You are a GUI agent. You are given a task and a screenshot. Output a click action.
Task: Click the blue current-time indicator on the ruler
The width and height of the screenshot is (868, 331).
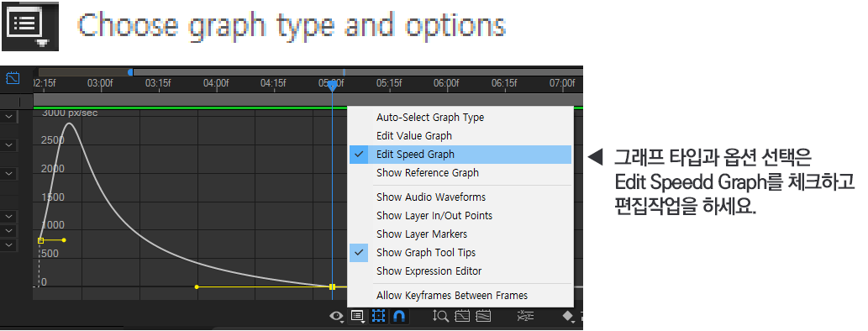click(x=332, y=86)
